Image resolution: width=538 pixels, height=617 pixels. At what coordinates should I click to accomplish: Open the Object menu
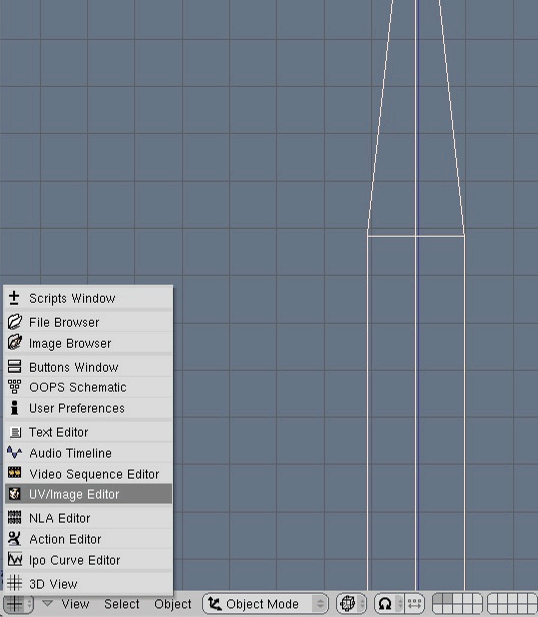coord(173,604)
